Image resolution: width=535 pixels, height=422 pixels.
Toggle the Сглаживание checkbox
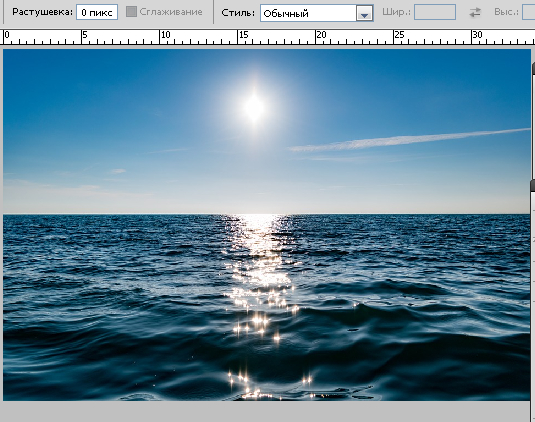pyautogui.click(x=131, y=12)
